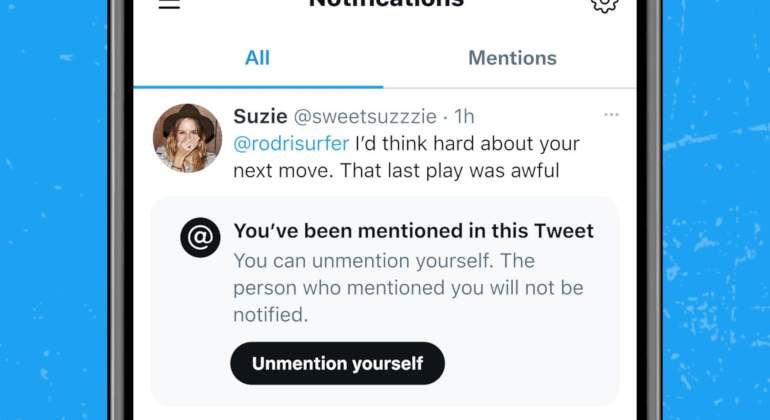Follow the @rodrisurfer mention link
This screenshot has width=770, height=420.
(x=291, y=144)
